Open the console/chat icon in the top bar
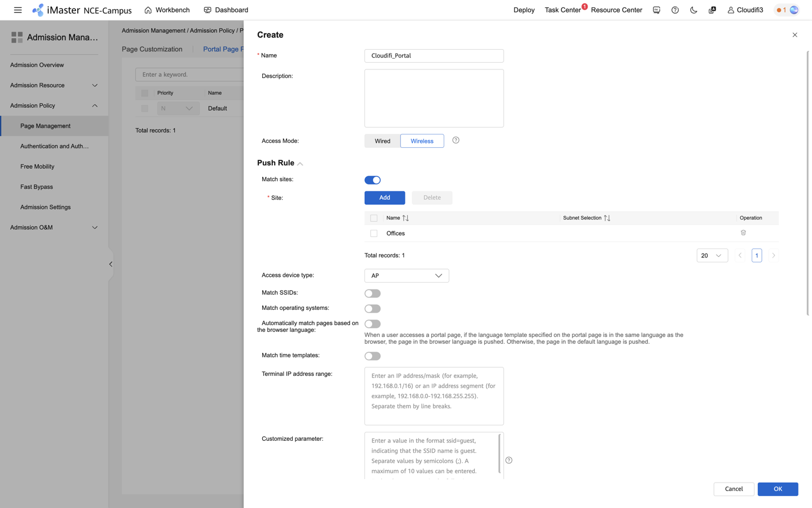Viewport: 812px width, 508px height. [x=656, y=10]
